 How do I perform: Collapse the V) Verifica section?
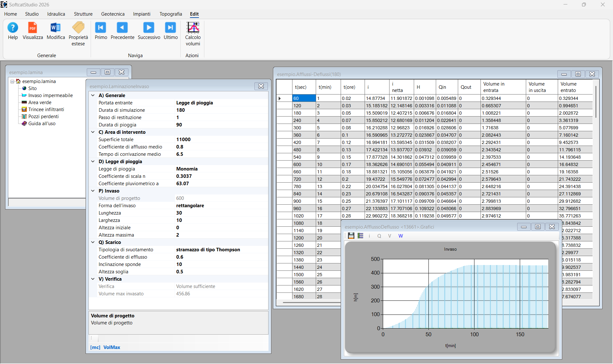(x=93, y=279)
